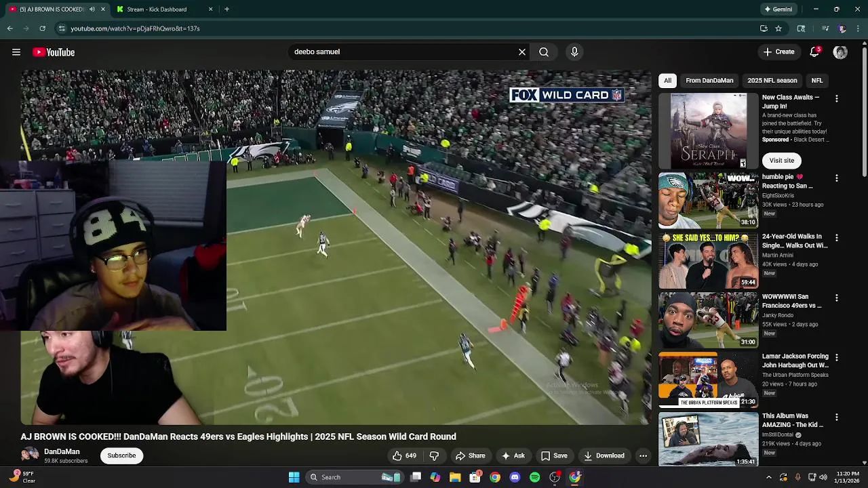Image resolution: width=868 pixels, height=488 pixels.
Task: Open This Album Was AMAZING thumbnail
Action: [709, 439]
